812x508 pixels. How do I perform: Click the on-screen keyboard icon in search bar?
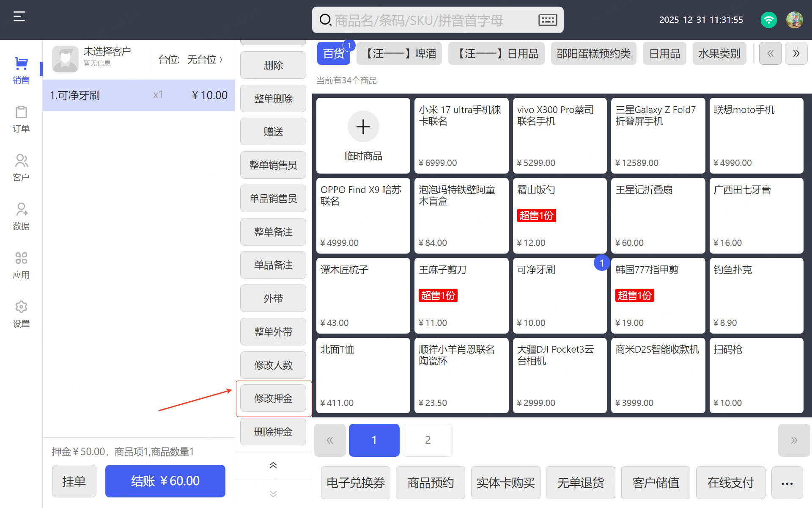[548, 20]
